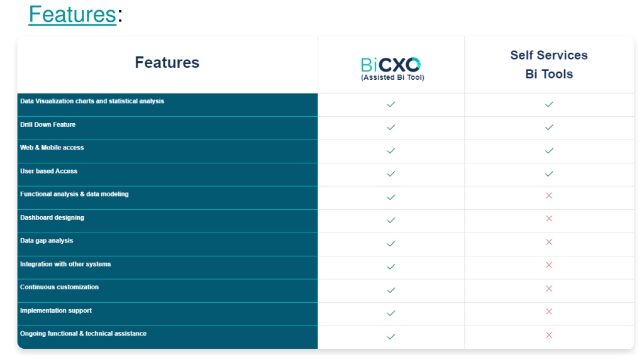The image size is (644, 362).
Task: Click the Data gap analysis row label
Action: (x=47, y=241)
